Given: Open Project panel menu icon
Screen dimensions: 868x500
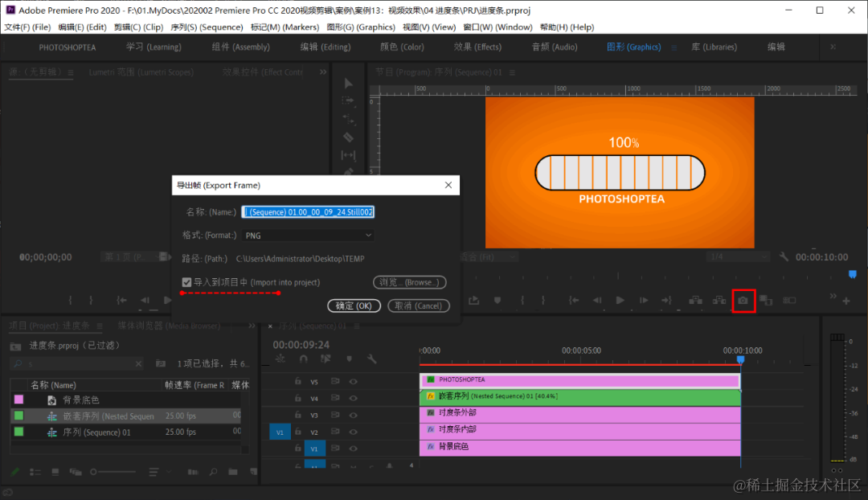Looking at the screenshot, I should 100,326.
